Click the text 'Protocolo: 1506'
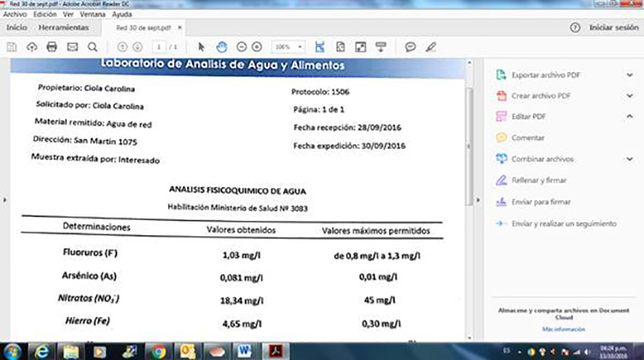 coord(320,92)
